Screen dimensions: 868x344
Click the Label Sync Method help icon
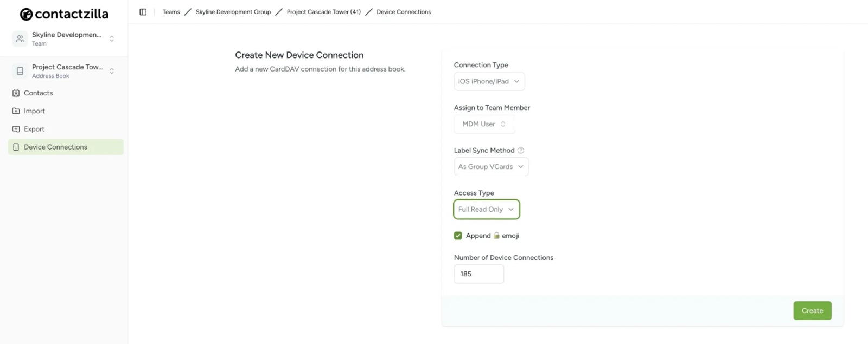point(521,151)
